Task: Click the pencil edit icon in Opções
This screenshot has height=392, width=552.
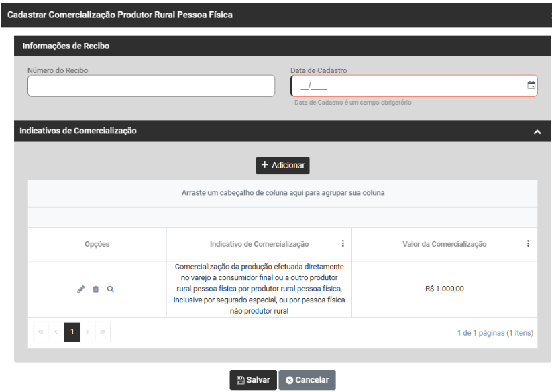Action: (x=81, y=289)
